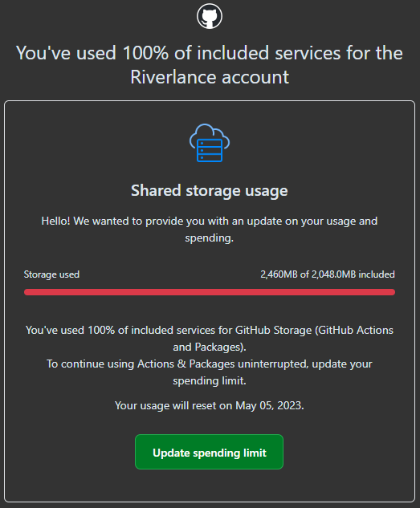Click the continue using Actions & Packages sentence
Image resolution: width=420 pixels, height=508 pixels.
(210, 372)
